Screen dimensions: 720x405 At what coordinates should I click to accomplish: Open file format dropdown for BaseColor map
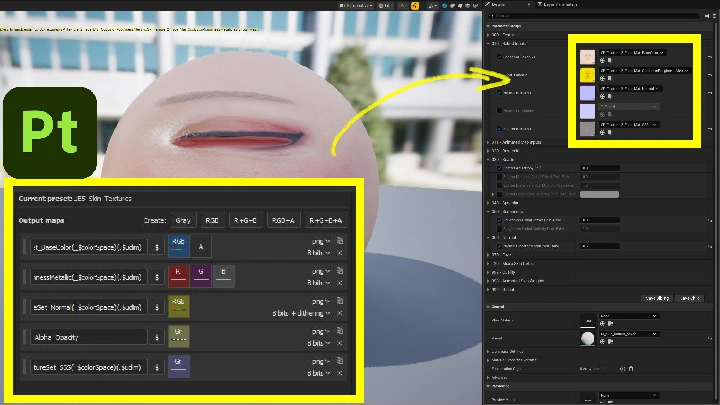[320, 241]
